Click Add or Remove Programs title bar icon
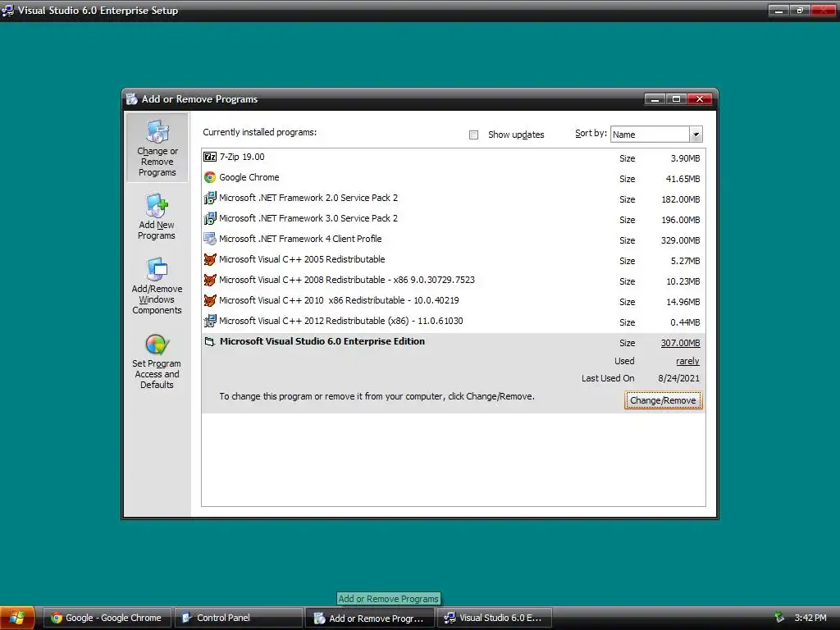The image size is (840, 630). [132, 99]
